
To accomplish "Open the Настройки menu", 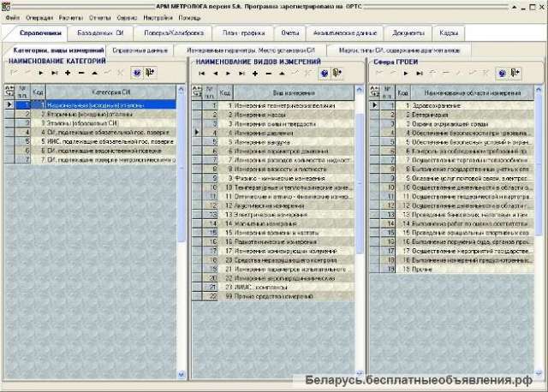I will [x=157, y=18].
